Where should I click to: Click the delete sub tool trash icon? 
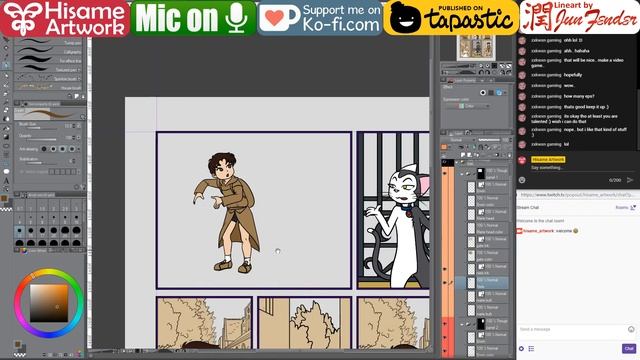point(83,96)
